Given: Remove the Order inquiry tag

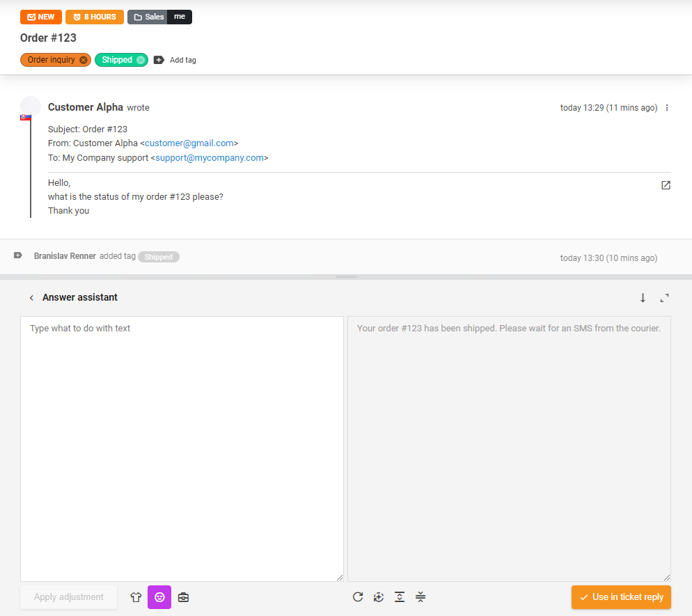Looking at the screenshot, I should tap(84, 60).
